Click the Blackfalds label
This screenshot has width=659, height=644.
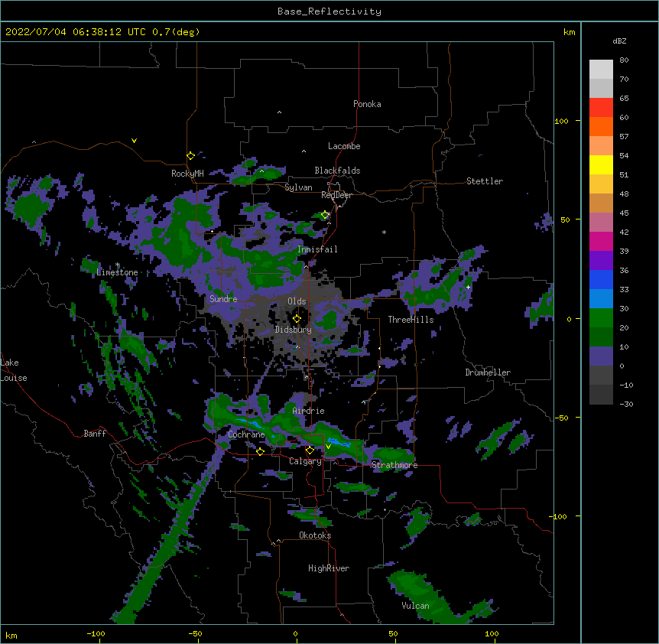pyautogui.click(x=337, y=171)
